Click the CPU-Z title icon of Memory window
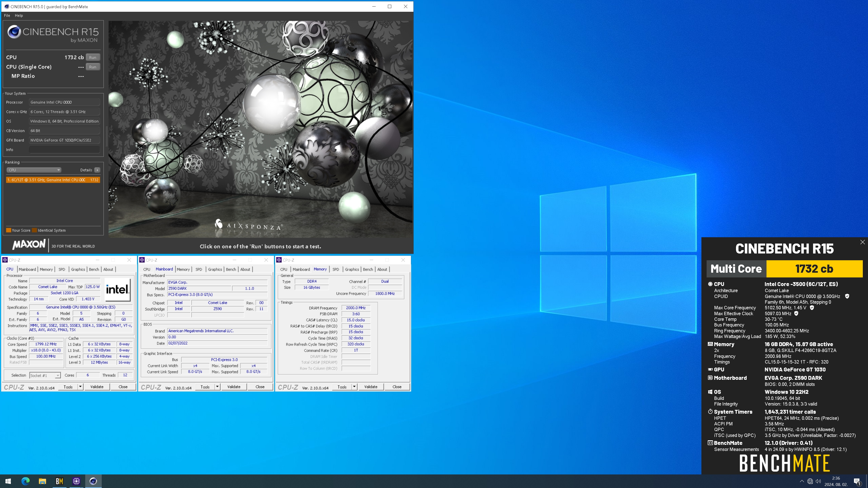This screenshot has width=868, height=488. click(279, 260)
